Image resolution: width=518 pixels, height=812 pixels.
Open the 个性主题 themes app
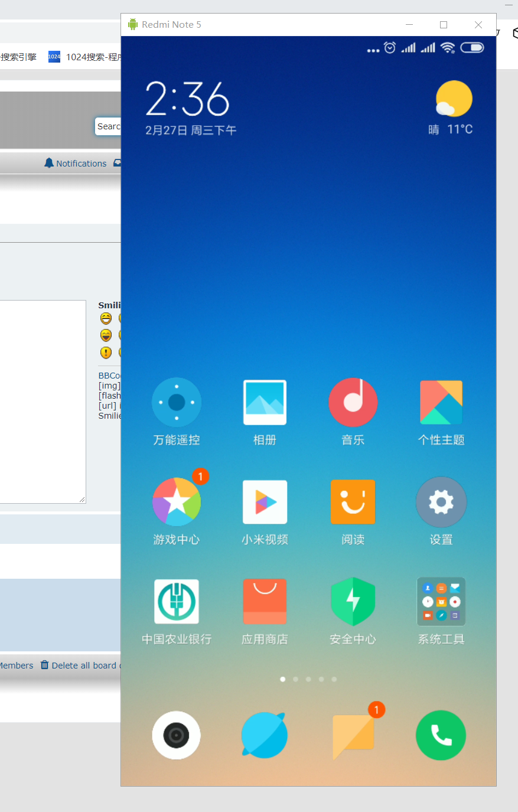(441, 402)
